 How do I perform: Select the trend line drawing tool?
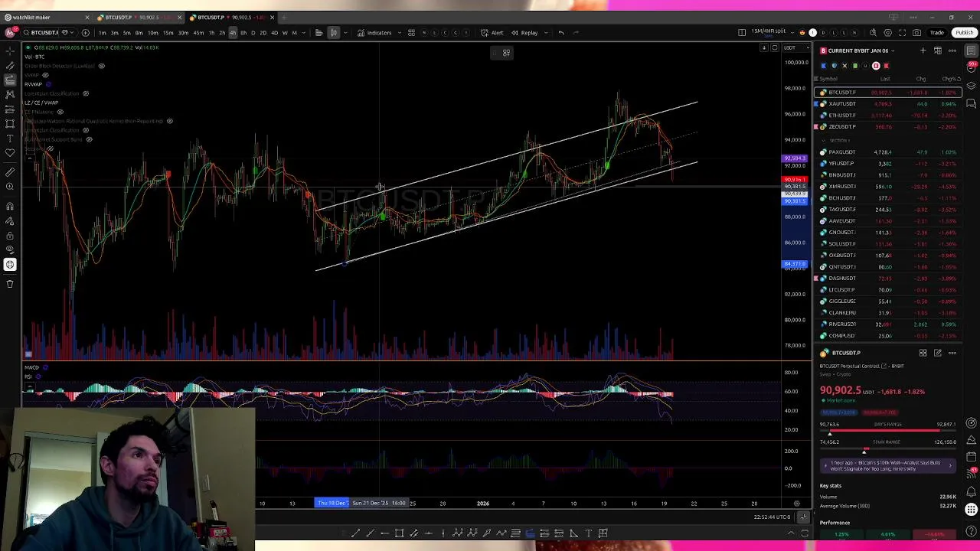10,65
